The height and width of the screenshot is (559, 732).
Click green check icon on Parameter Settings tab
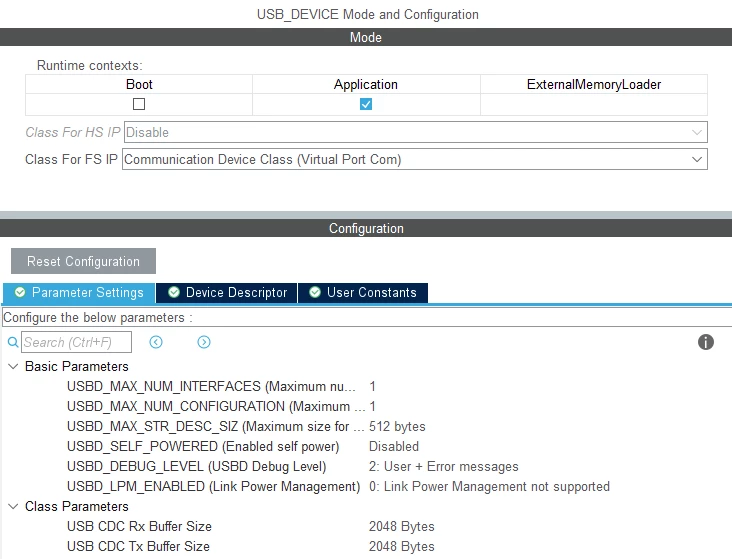coord(20,292)
